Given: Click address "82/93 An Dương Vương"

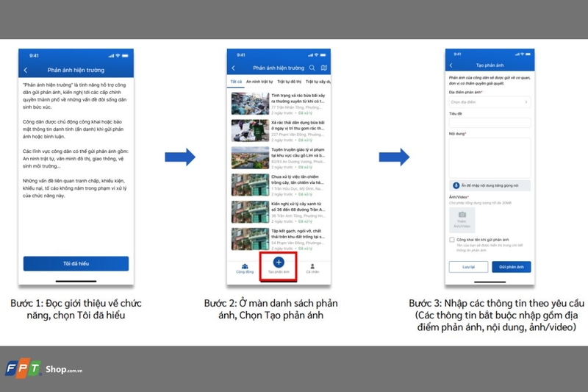Looking at the screenshot, I should 298,161.
